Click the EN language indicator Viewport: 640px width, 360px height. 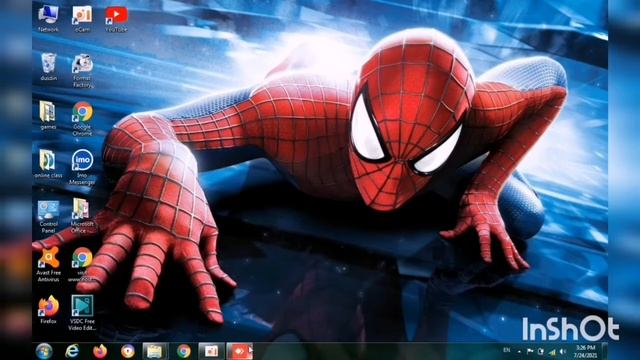pyautogui.click(x=507, y=350)
